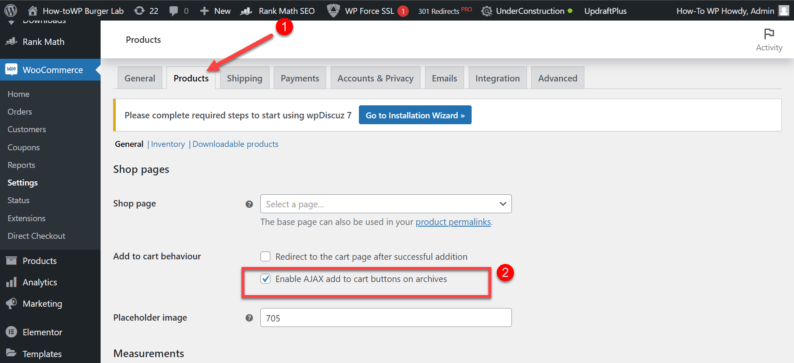Click the Measurements section heading
Viewport: 794px width, 363px height.
tap(149, 353)
